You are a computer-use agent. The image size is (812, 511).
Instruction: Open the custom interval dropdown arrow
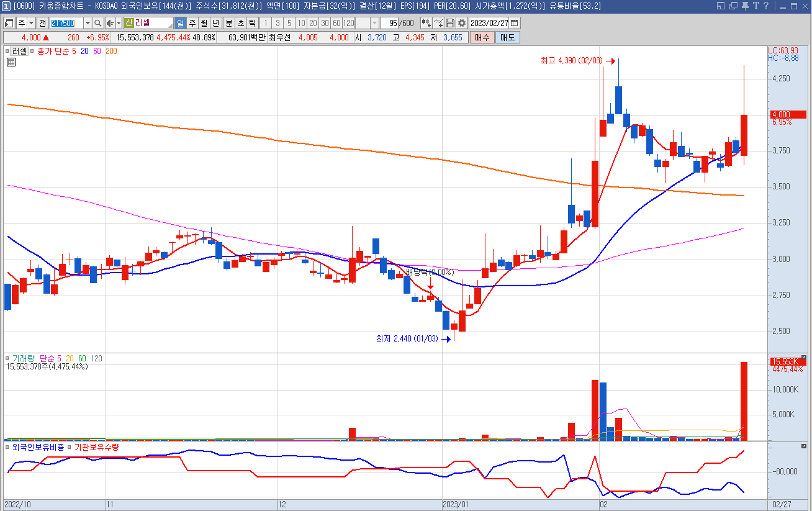pos(374,23)
